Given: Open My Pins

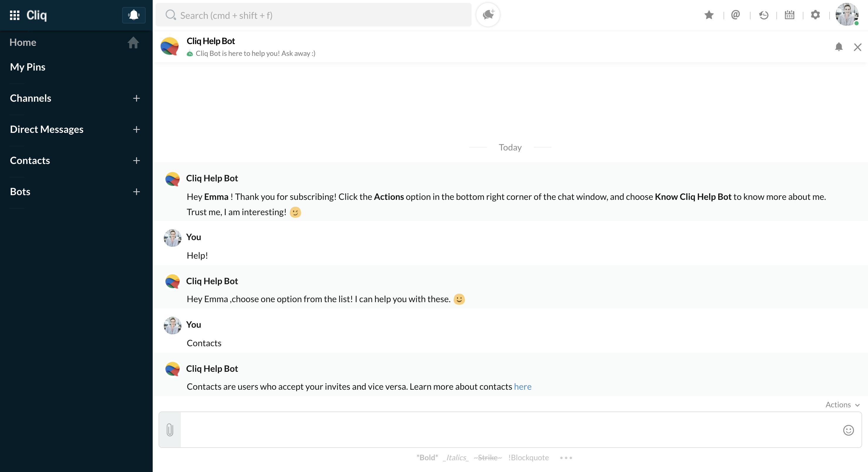Looking at the screenshot, I should click(28, 67).
